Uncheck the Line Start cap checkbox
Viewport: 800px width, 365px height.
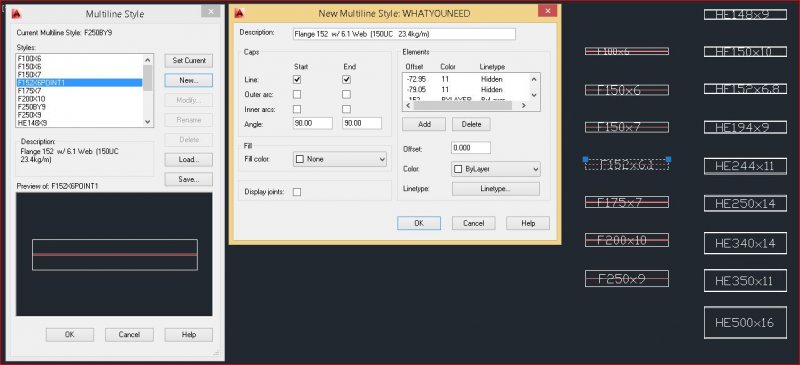(297, 80)
